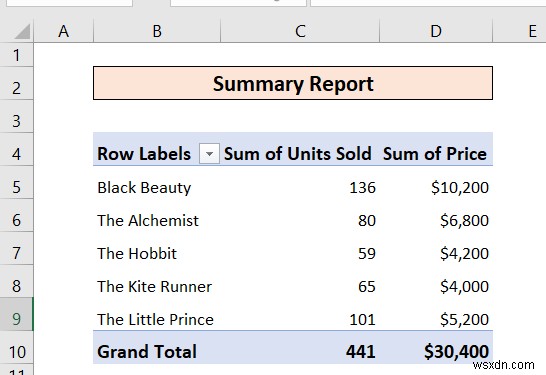Select The Hobbit cell

[157, 248]
